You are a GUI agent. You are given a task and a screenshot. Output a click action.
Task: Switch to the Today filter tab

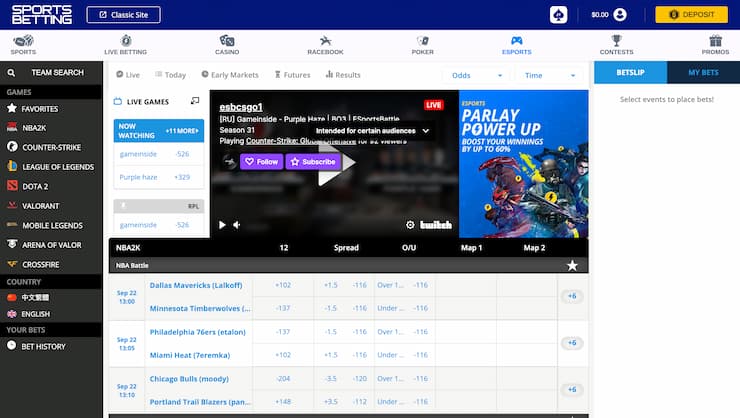tap(170, 75)
